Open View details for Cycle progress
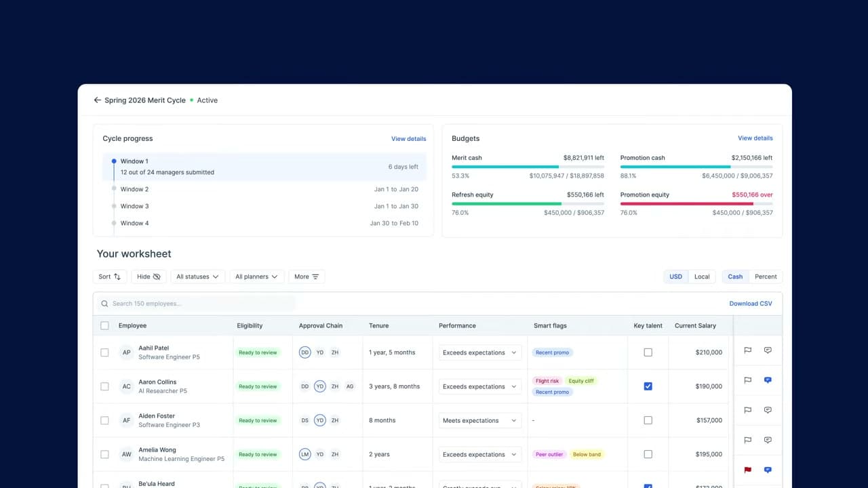Screen dimensions: 868x488 pos(409,139)
